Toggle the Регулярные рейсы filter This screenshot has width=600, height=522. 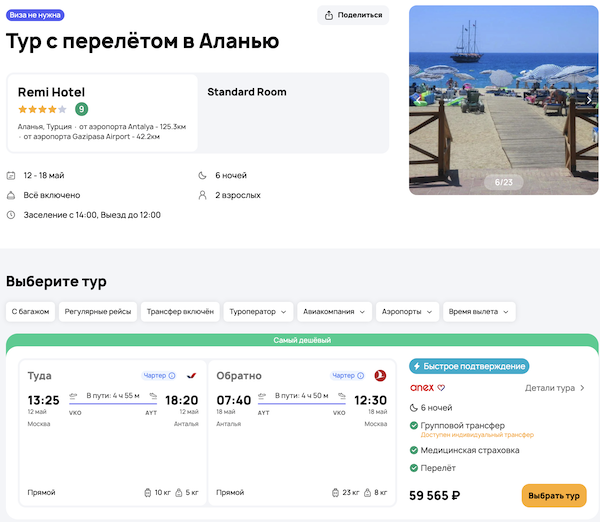pos(97,311)
